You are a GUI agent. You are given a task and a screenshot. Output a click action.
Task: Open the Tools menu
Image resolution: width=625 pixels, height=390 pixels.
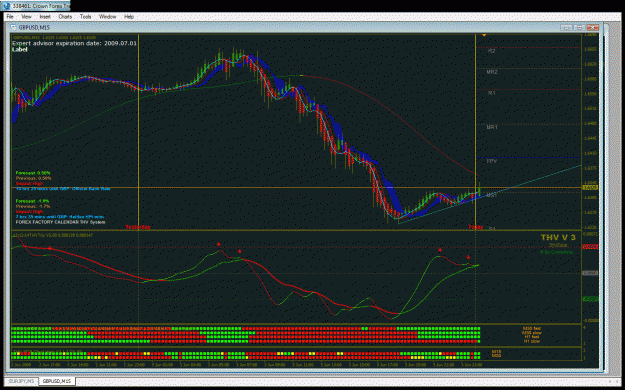[85, 17]
